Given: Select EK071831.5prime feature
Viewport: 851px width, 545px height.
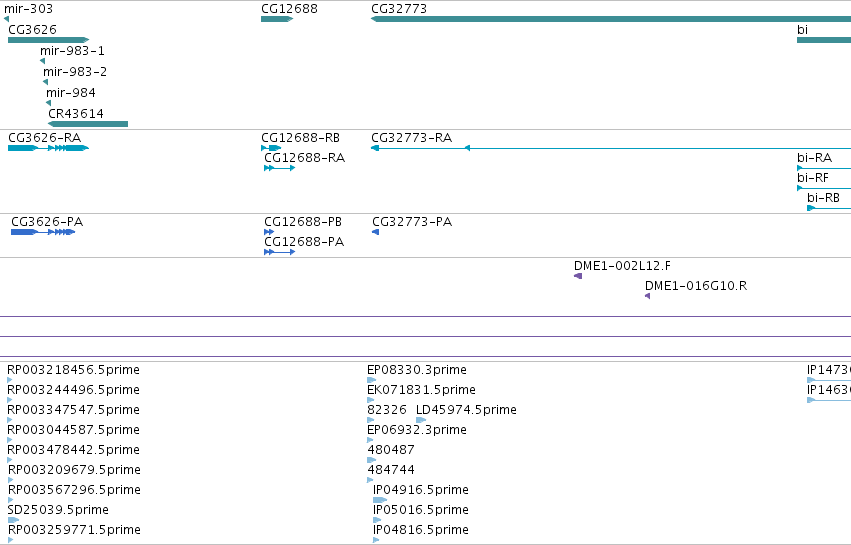Looking at the screenshot, I should click(421, 390).
